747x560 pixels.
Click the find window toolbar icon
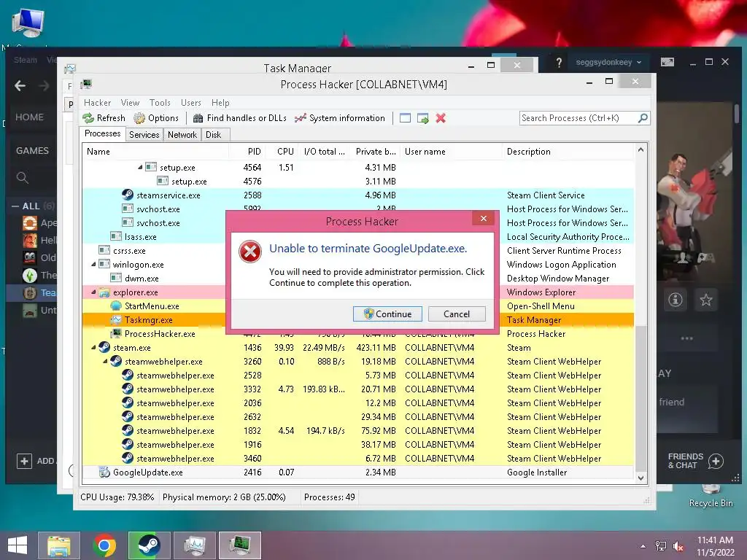(x=405, y=118)
